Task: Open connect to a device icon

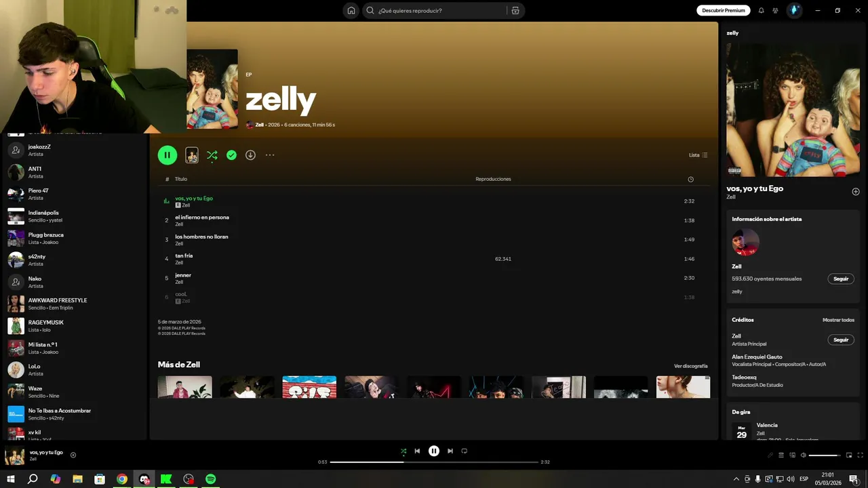Action: pos(792,455)
